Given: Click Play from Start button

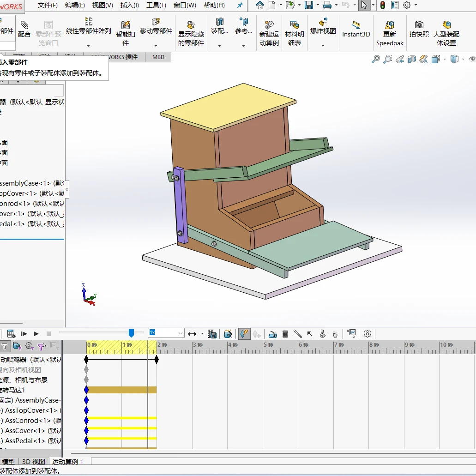Looking at the screenshot, I should click(x=24, y=334).
